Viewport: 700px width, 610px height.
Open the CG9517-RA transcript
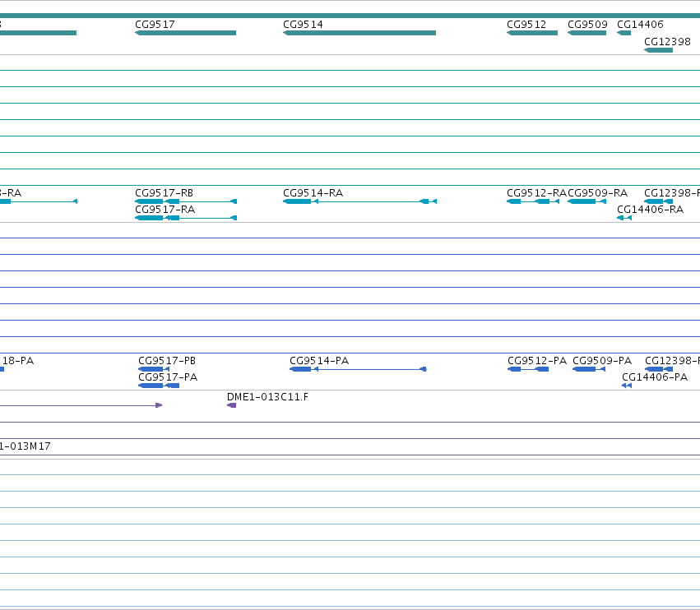point(186,218)
